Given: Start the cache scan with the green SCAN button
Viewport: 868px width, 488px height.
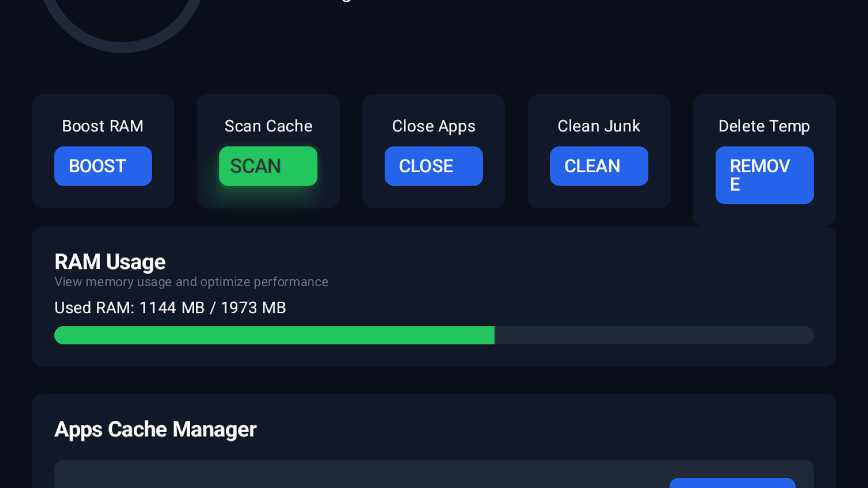Looking at the screenshot, I should tap(268, 166).
